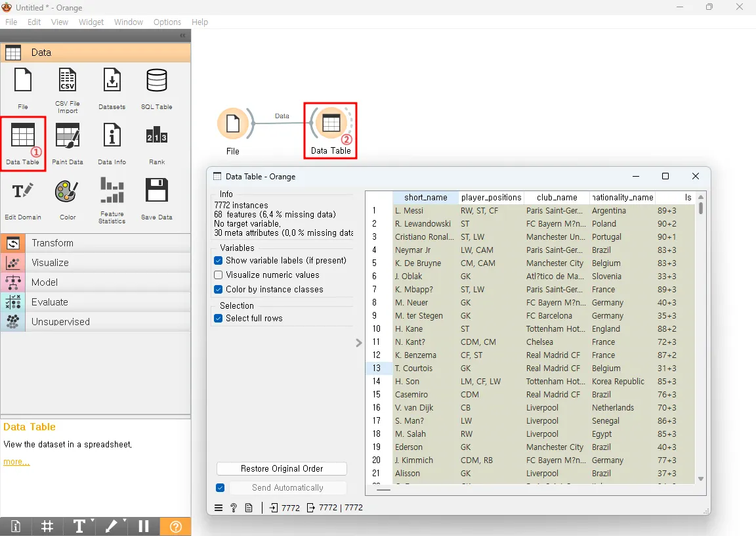Click the CSV File Import widget icon

pos(68,81)
